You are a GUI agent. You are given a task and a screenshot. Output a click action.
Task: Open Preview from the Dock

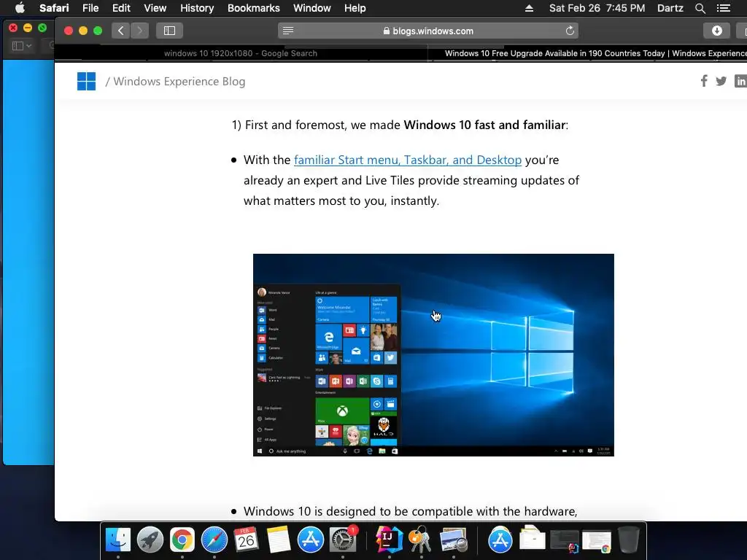coord(454,540)
